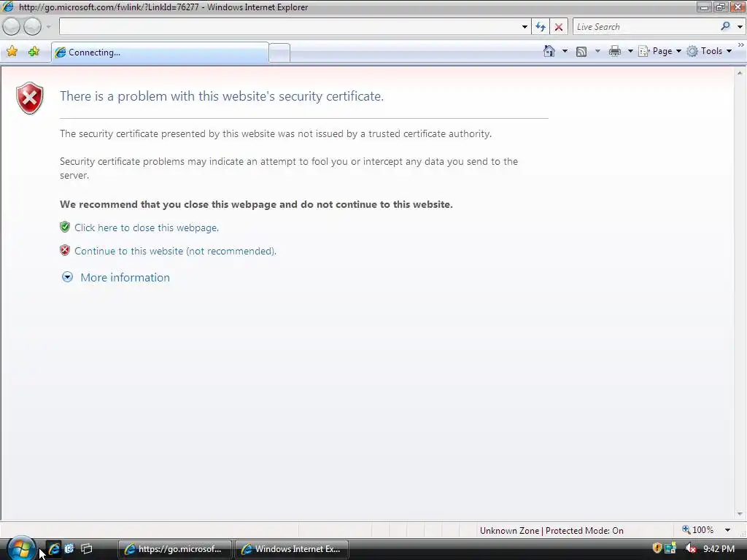Click the RSS Feeds icon
The height and width of the screenshot is (560, 747).
(581, 52)
